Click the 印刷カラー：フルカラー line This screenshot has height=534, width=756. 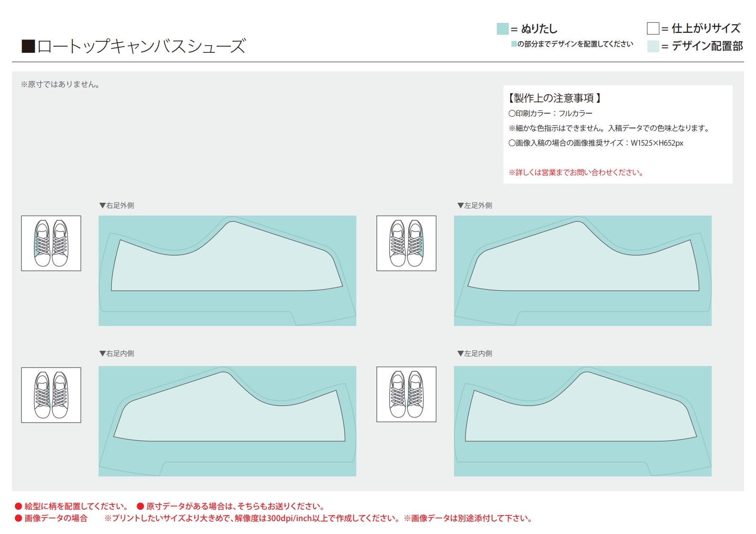tap(551, 113)
